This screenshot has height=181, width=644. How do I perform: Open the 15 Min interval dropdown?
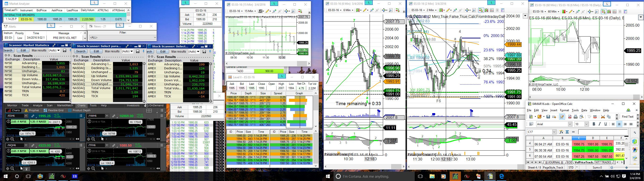(250, 11)
